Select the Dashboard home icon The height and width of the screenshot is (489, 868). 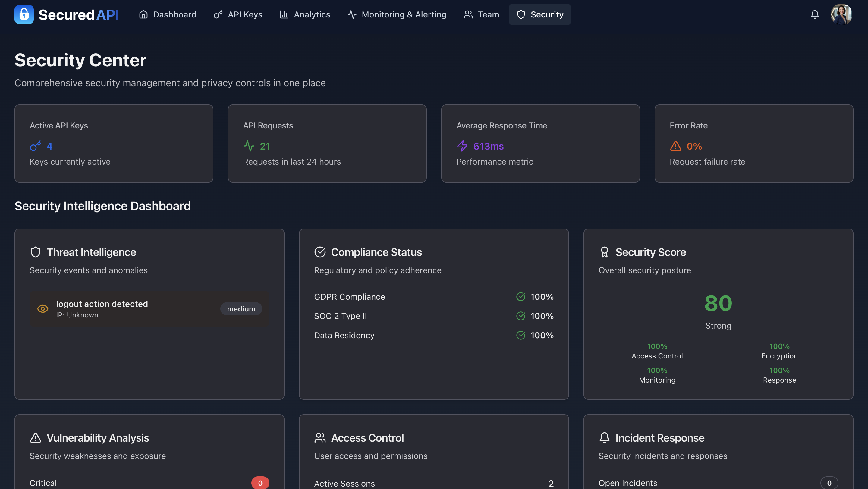click(x=143, y=14)
